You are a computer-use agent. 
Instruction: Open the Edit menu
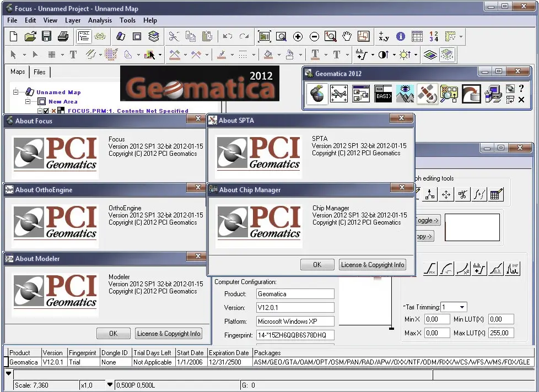[x=30, y=20]
